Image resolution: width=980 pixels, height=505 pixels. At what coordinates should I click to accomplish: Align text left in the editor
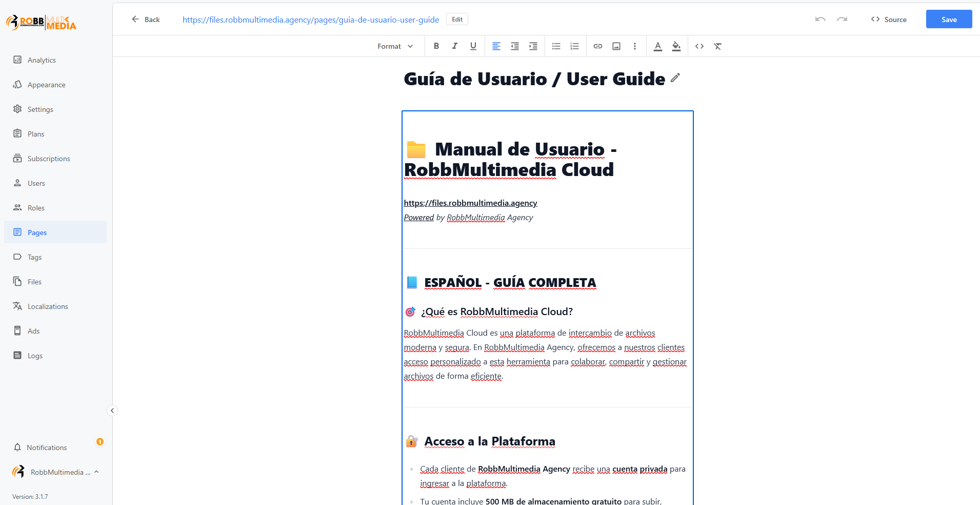click(x=496, y=46)
